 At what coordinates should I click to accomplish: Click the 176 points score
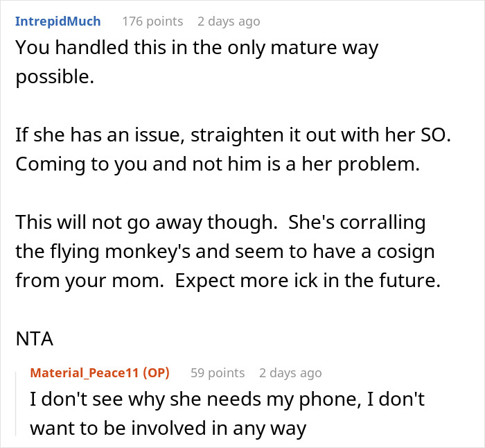152,21
